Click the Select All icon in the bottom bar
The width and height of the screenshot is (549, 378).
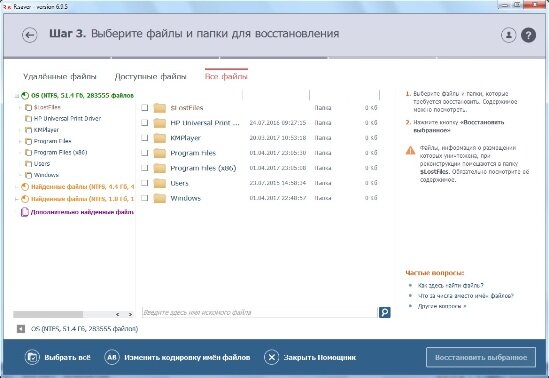[x=32, y=357]
